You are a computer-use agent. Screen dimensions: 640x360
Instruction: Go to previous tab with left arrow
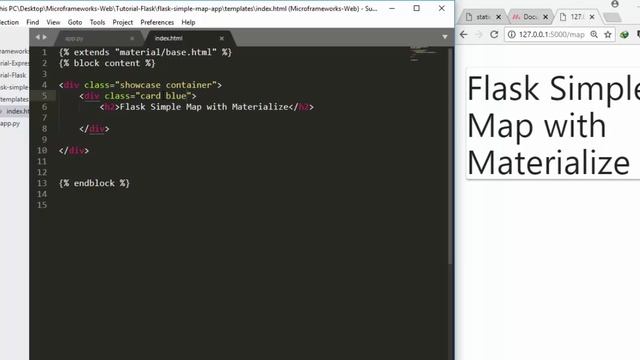[x=38, y=37]
